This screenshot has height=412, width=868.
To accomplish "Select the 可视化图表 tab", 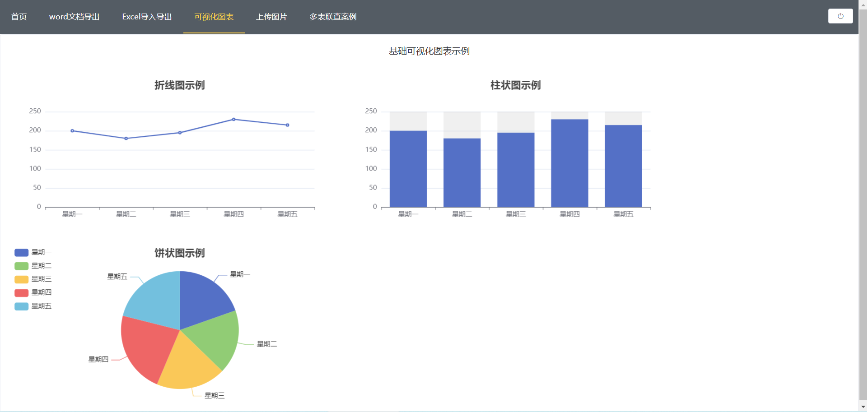I will (214, 17).
